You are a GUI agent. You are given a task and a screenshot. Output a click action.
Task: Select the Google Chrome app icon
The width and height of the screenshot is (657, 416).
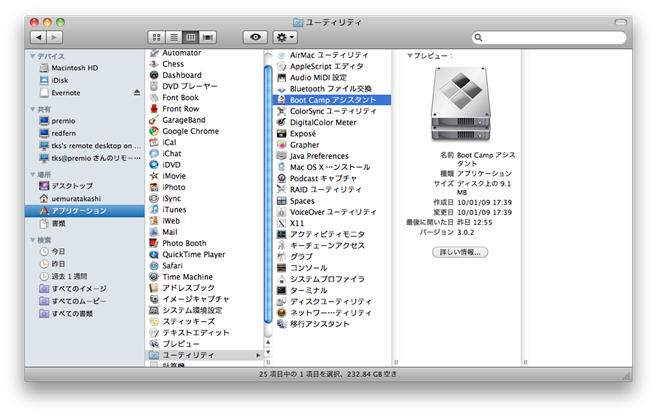pyautogui.click(x=154, y=131)
